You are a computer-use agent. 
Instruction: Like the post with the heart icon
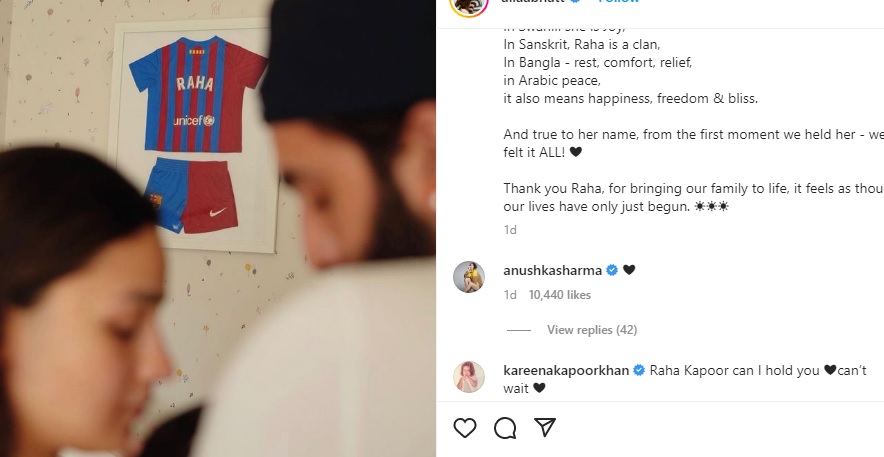pos(465,428)
